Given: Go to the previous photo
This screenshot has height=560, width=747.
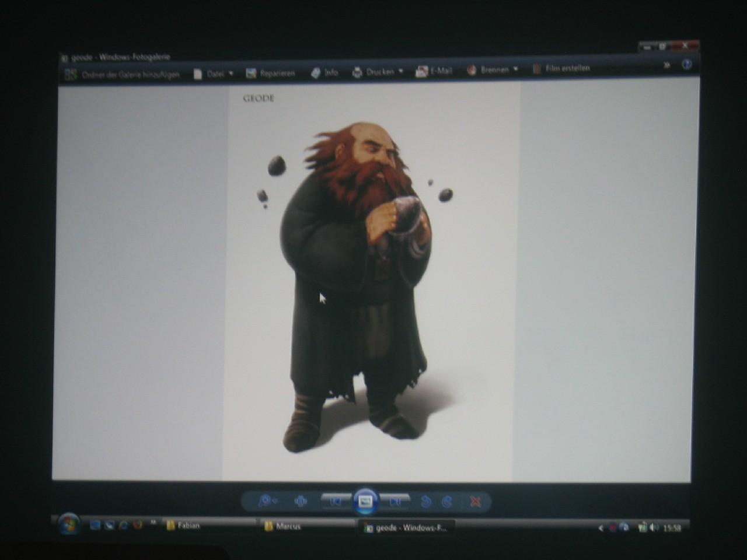Looking at the screenshot, I should click(336, 501).
